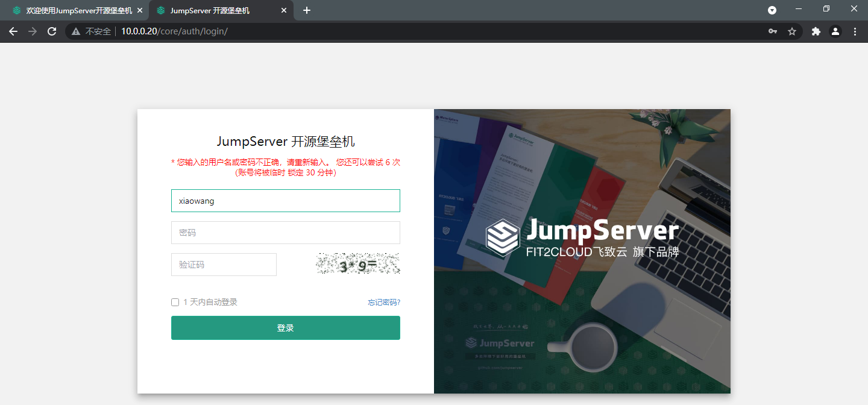
Task: Close the Chrome window
Action: tap(854, 9)
